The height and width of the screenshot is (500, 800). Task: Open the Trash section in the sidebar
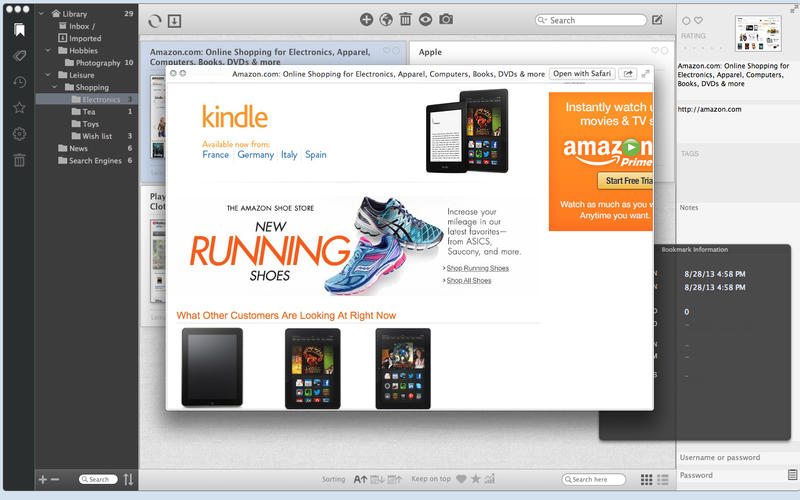19,160
